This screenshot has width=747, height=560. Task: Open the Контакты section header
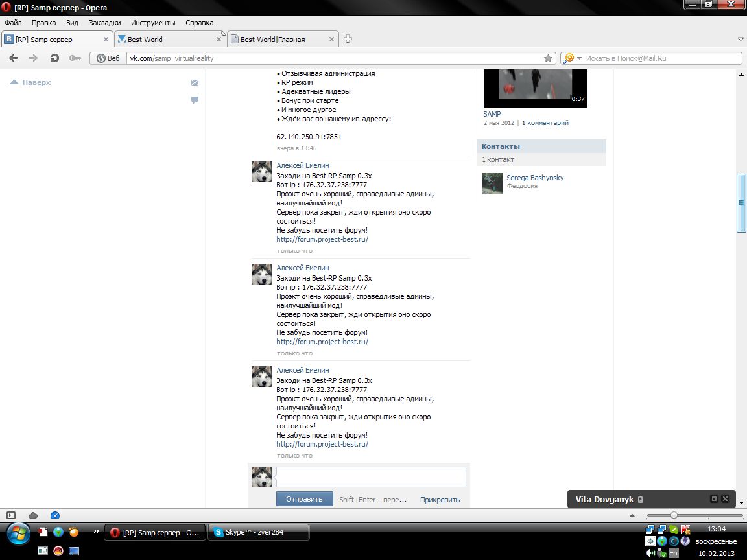point(541,146)
